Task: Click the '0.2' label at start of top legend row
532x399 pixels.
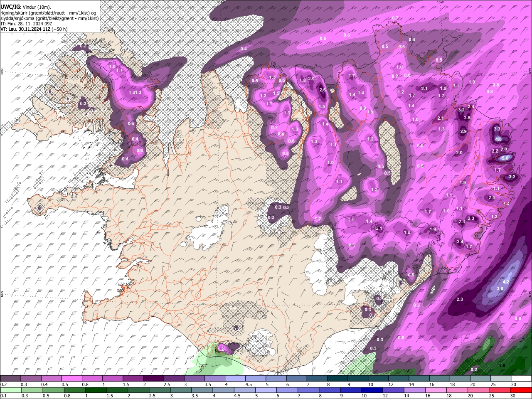Action: pyautogui.click(x=3, y=384)
